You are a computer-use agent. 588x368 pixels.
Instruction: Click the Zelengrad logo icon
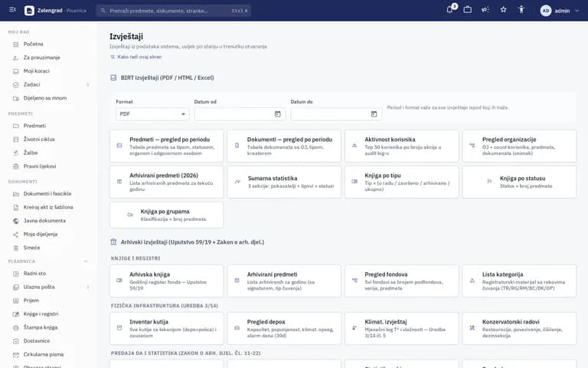click(x=29, y=11)
